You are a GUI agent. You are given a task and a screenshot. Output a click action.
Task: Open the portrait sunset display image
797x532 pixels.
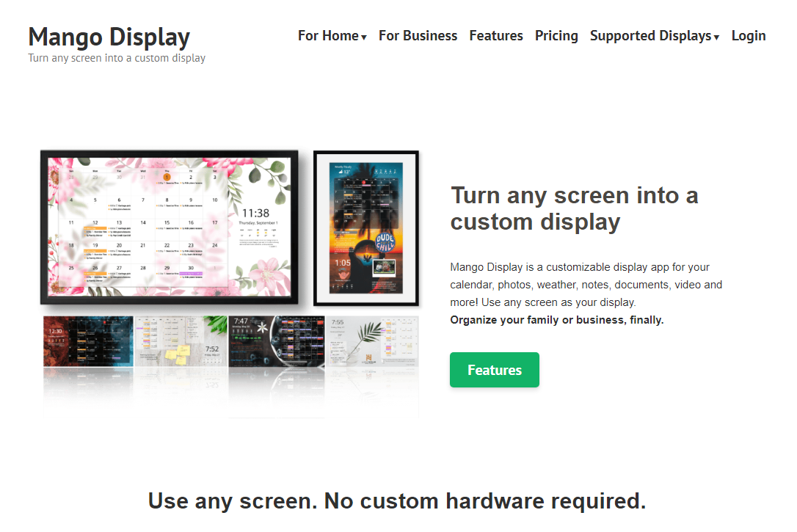coord(366,228)
